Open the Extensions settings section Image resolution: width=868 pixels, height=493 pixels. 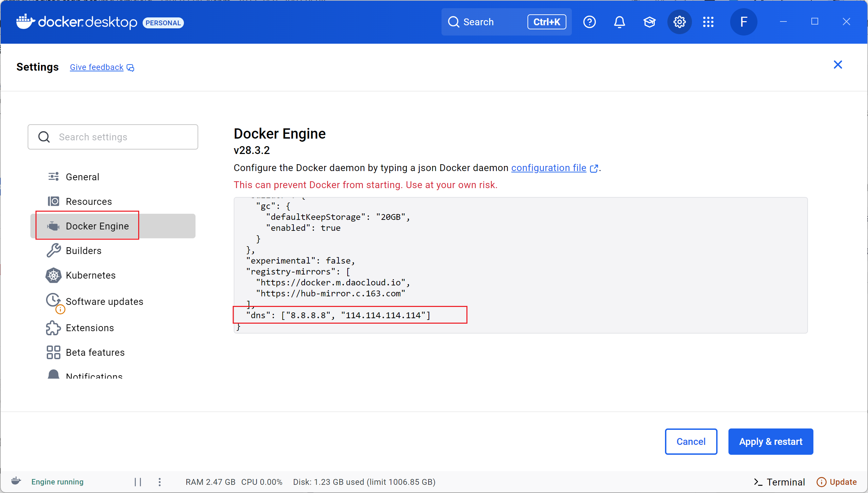click(113, 328)
